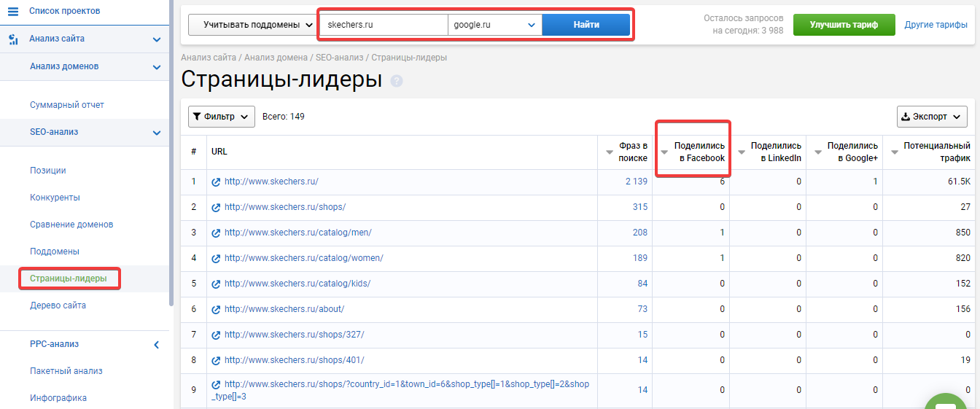Open http://www.skechers.ru/shops/ URL link

tap(285, 207)
